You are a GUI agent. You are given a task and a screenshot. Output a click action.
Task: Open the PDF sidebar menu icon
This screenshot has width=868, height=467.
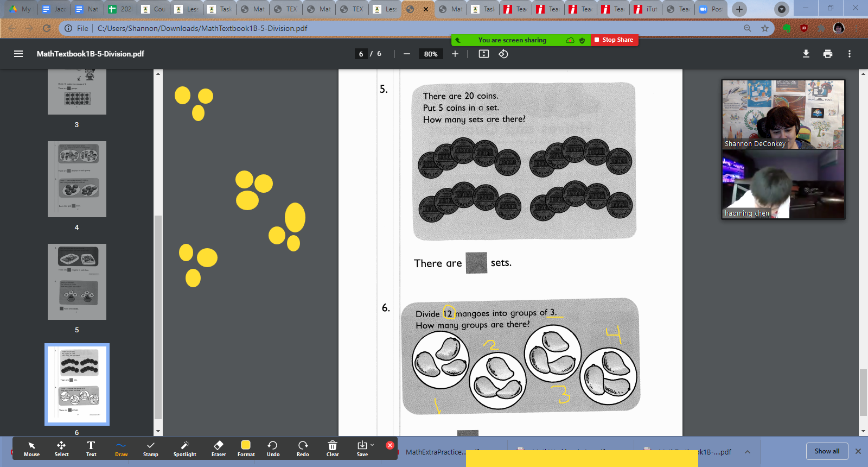click(x=18, y=54)
